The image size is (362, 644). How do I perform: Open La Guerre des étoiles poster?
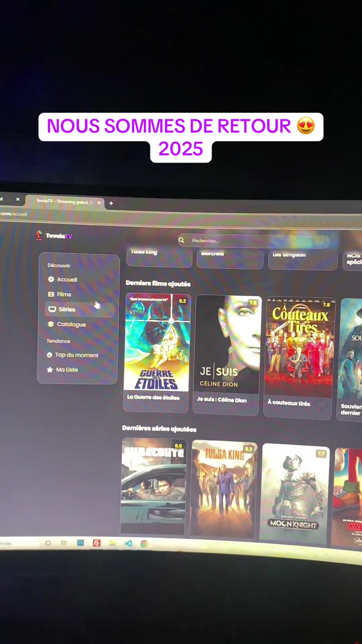(157, 342)
